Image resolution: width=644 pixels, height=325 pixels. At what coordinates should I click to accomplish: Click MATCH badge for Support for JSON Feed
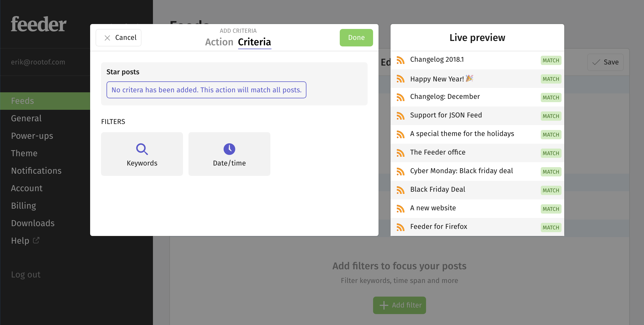click(x=551, y=116)
